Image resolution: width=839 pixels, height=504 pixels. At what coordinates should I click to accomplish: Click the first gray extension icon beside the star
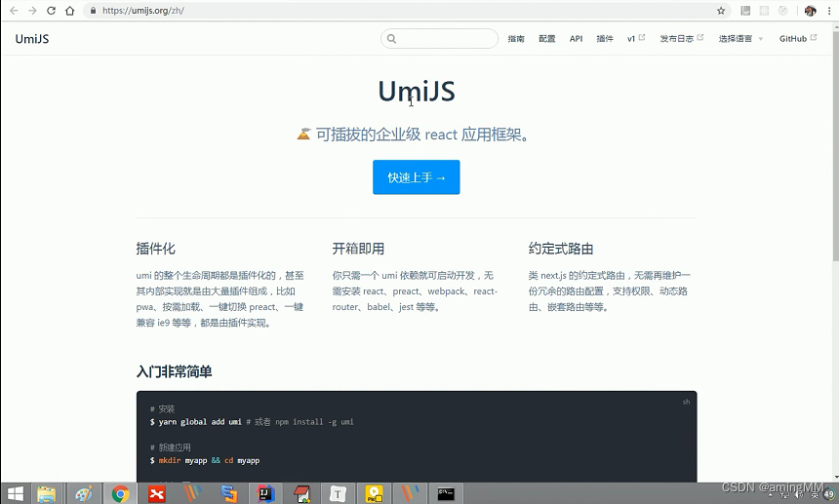click(745, 11)
